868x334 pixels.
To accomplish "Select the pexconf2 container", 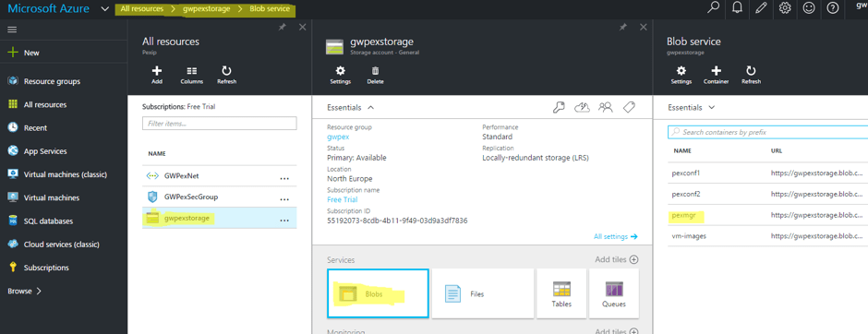I will point(767,194).
